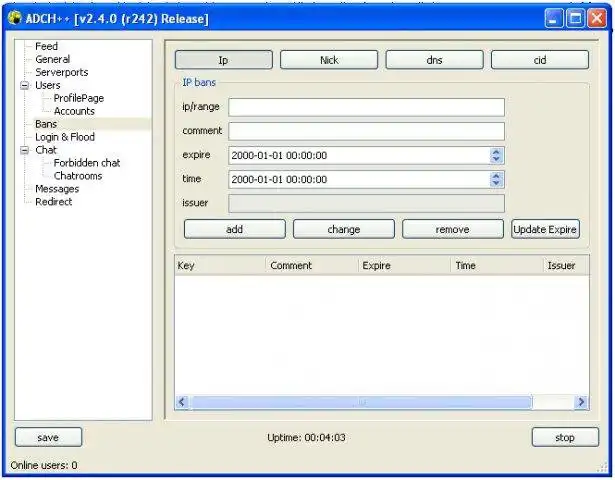Sort the ban list by Comment column
Viewport: 615px width, 480px height.
(x=312, y=265)
